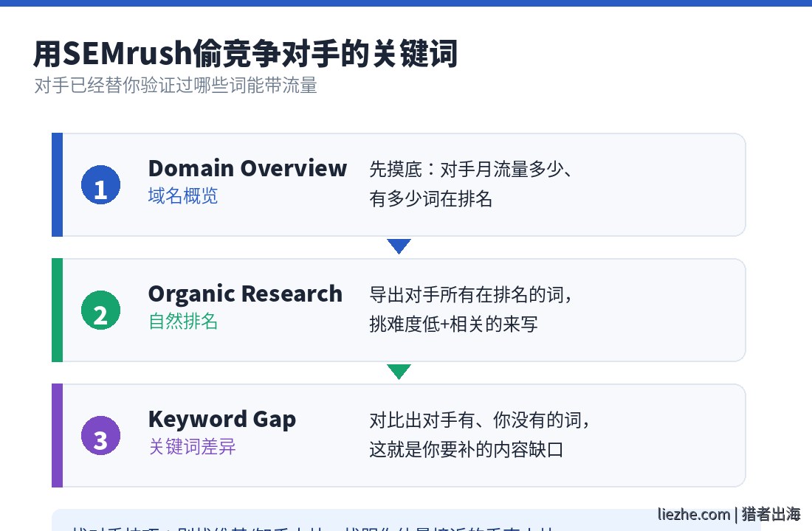
Task: Click the Keyword Gap heading
Action: (x=222, y=419)
